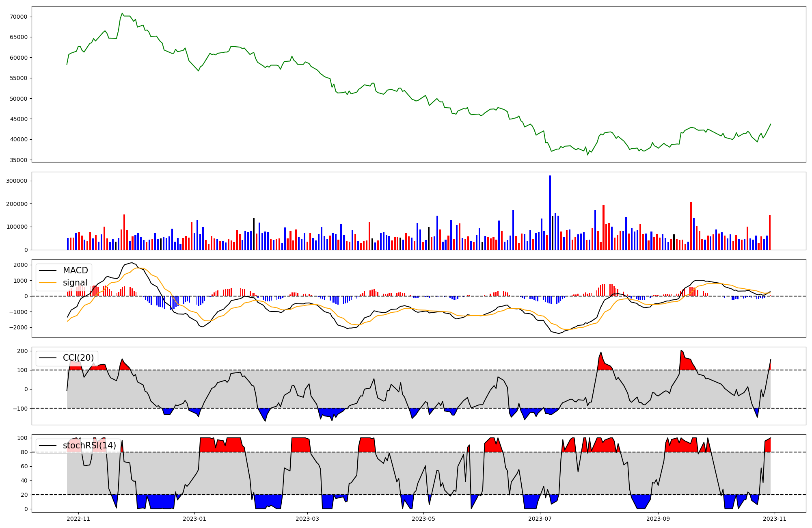Click the 2022-11 date tick label
The height and width of the screenshot is (528, 812).
(x=78, y=518)
